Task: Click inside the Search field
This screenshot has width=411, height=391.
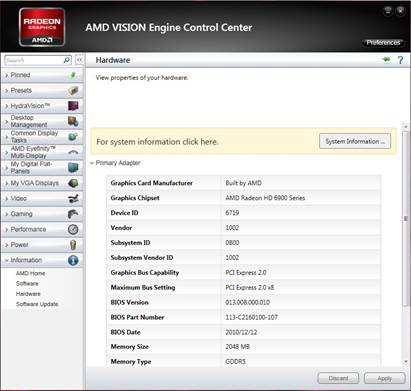Action: 34,60
